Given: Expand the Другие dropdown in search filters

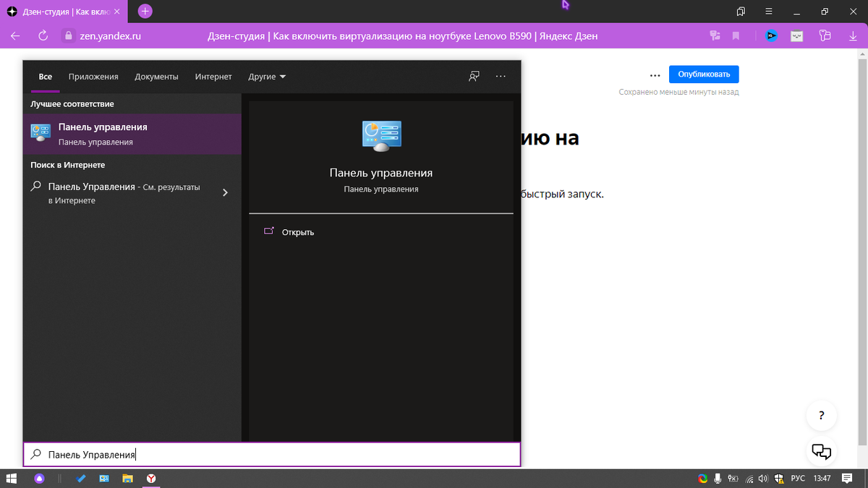Looking at the screenshot, I should pos(267,76).
